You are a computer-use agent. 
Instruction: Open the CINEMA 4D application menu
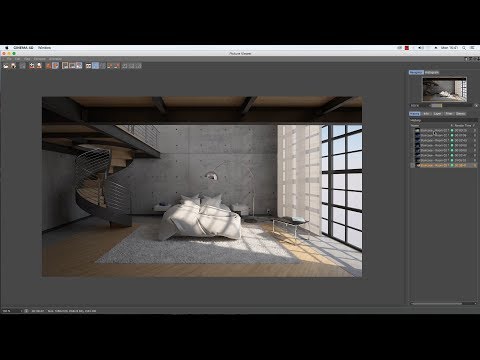[x=23, y=48]
